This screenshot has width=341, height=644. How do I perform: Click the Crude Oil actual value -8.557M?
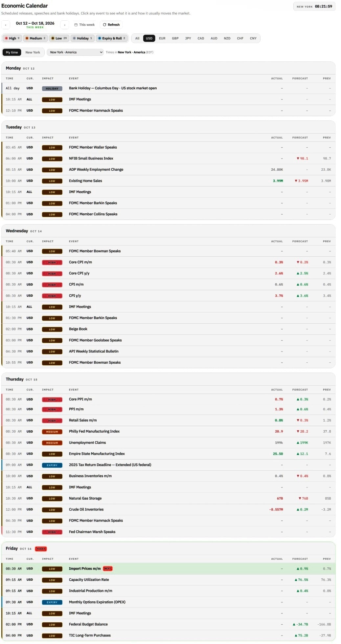click(x=276, y=510)
